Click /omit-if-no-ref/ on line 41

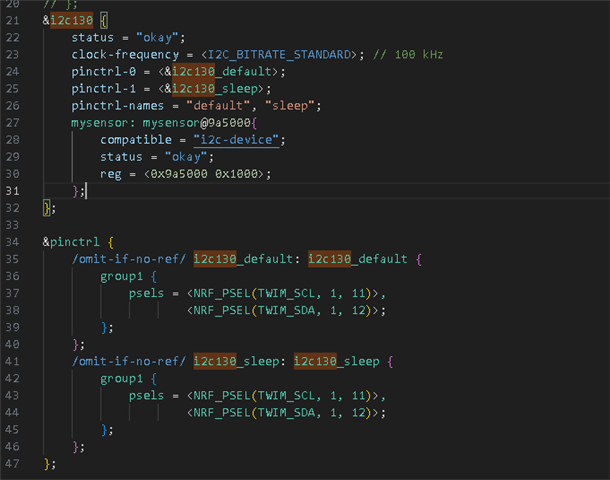coord(129,361)
